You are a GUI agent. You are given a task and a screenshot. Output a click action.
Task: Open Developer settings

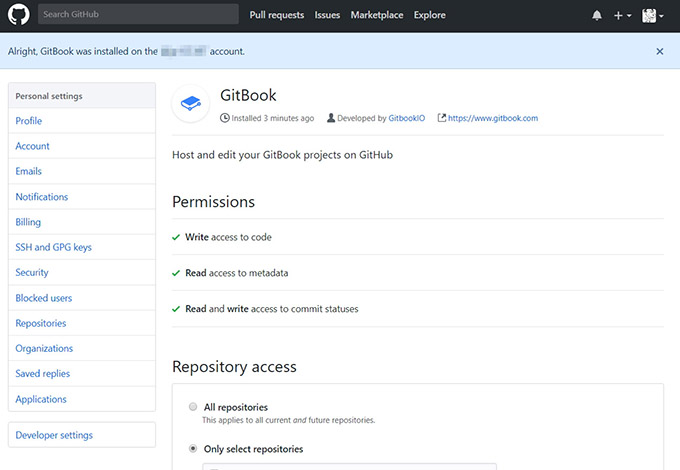(x=82, y=435)
